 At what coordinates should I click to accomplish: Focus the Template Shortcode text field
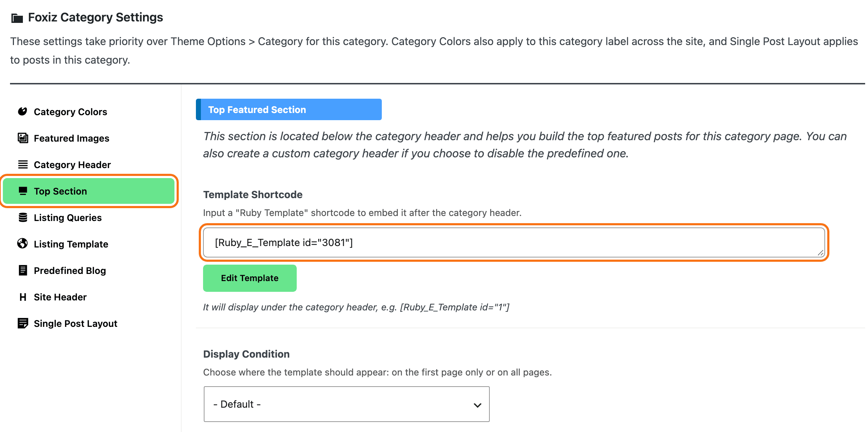coord(514,242)
